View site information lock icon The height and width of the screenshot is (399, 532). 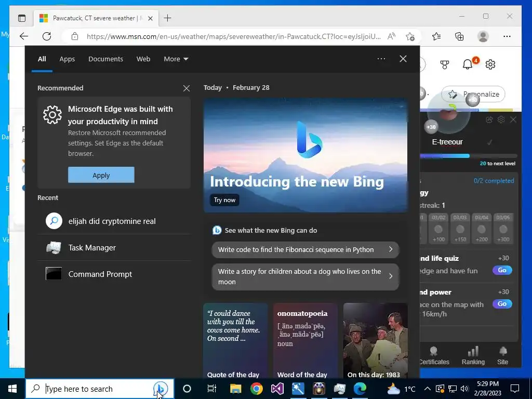[x=75, y=36]
